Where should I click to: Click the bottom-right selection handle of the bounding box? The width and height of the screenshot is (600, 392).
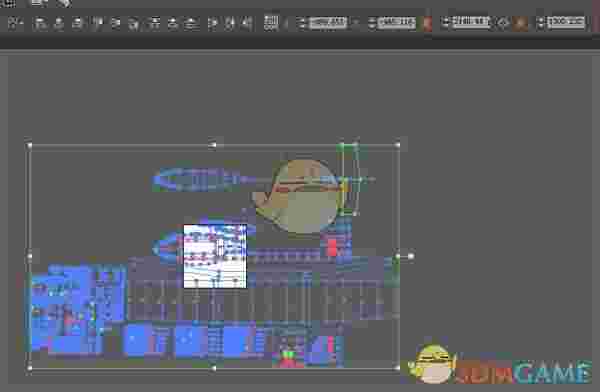tap(397, 368)
